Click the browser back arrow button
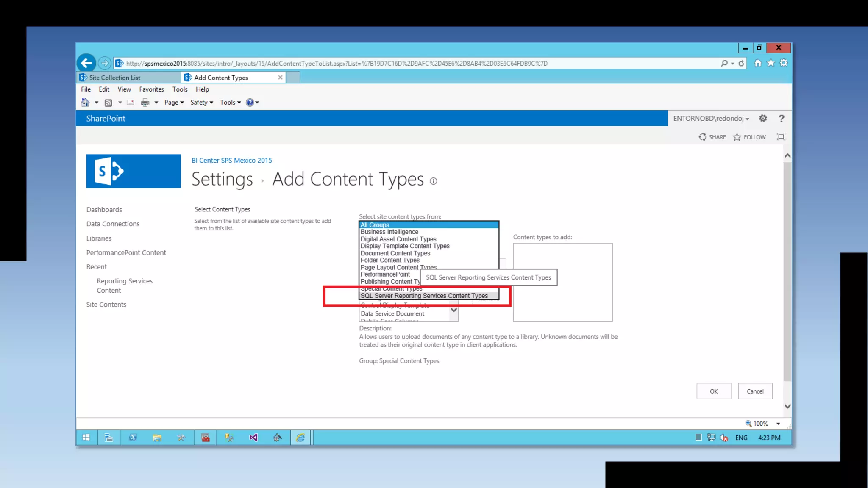 pos(86,63)
